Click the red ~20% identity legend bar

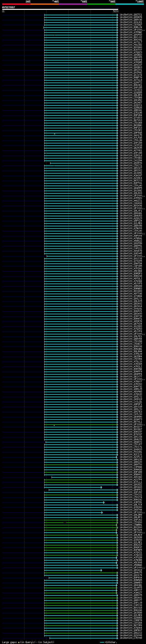point(16,4)
